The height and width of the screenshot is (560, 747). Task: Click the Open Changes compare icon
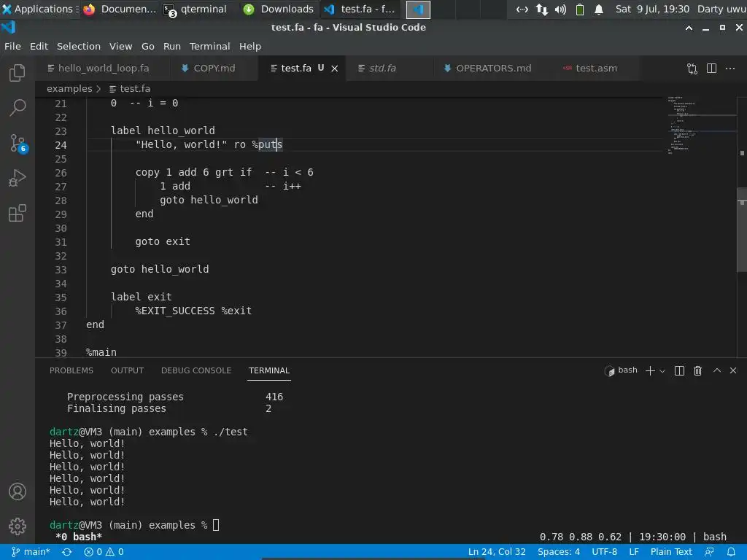click(692, 69)
